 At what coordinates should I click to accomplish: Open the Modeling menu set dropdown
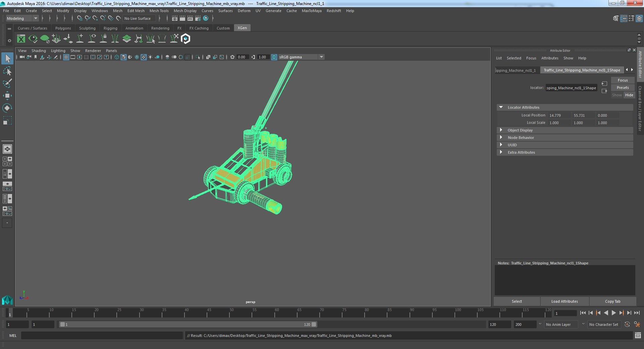pos(22,18)
